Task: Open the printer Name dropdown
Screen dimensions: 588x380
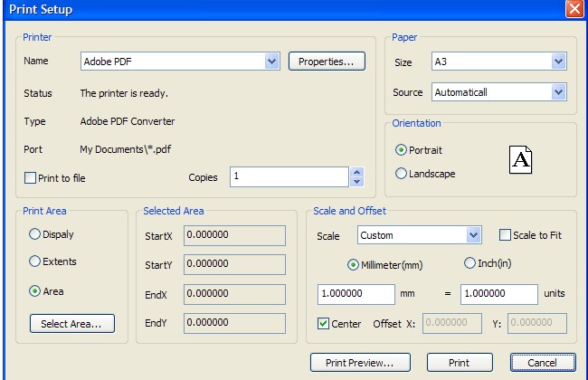Action: (x=271, y=62)
